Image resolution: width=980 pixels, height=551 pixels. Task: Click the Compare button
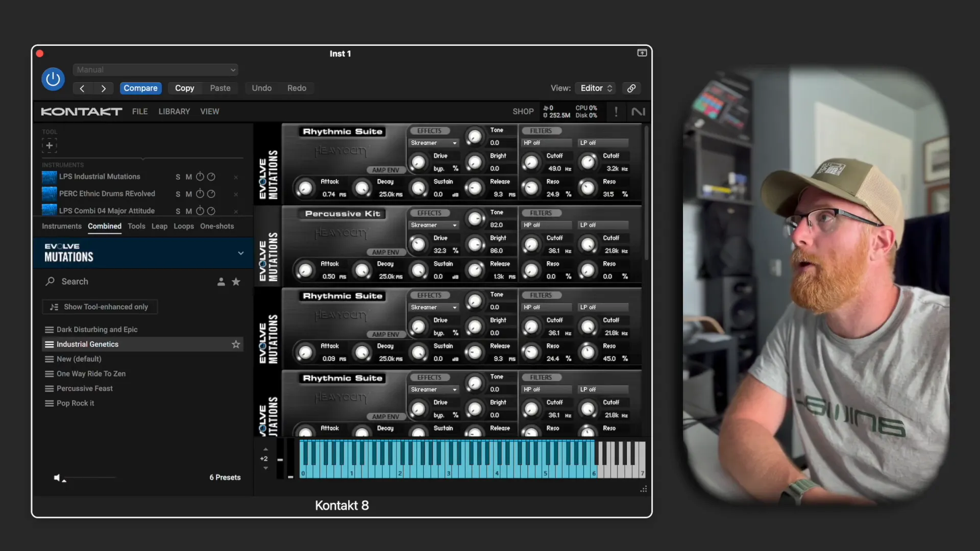140,88
